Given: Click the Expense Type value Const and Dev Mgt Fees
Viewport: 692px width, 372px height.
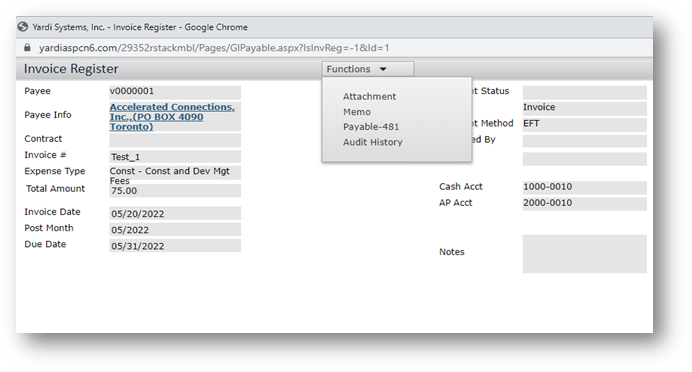Looking at the screenshot, I should tap(175, 172).
